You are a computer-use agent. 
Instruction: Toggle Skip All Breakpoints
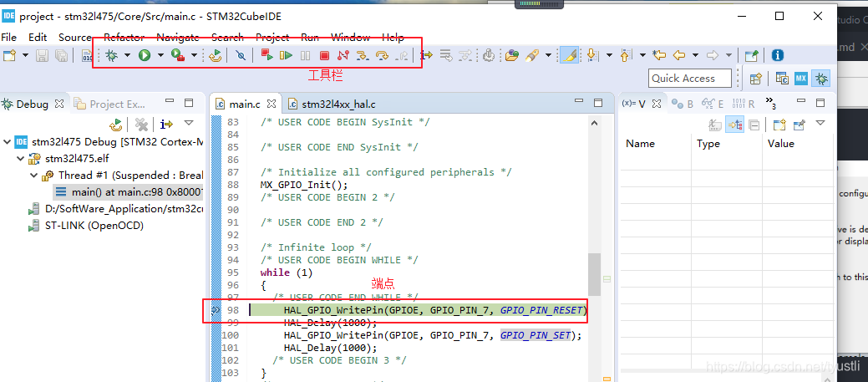pyautogui.click(x=241, y=55)
